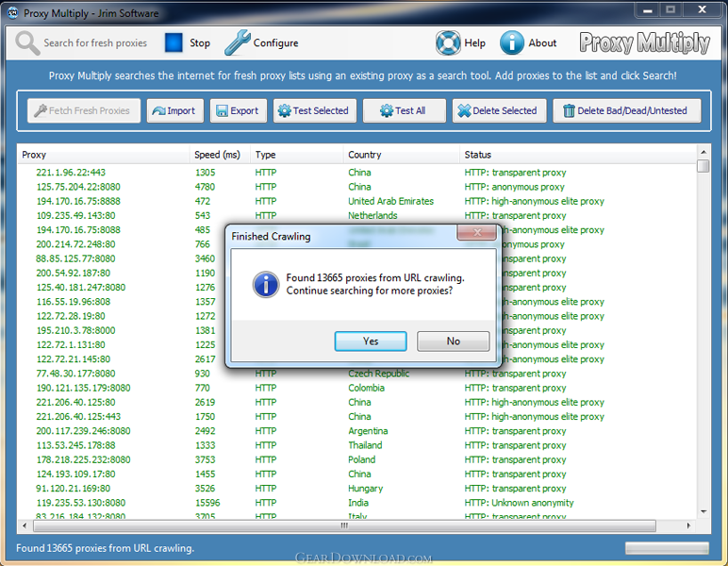Confirm with Yes in Finished Crawling dialog
The height and width of the screenshot is (566, 728).
[x=371, y=341]
